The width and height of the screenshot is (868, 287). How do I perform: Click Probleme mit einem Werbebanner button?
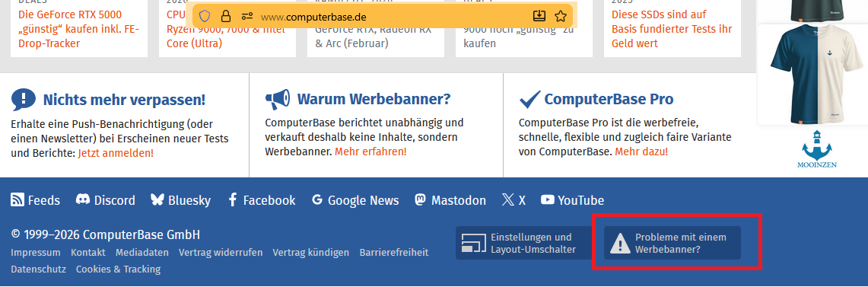672,243
